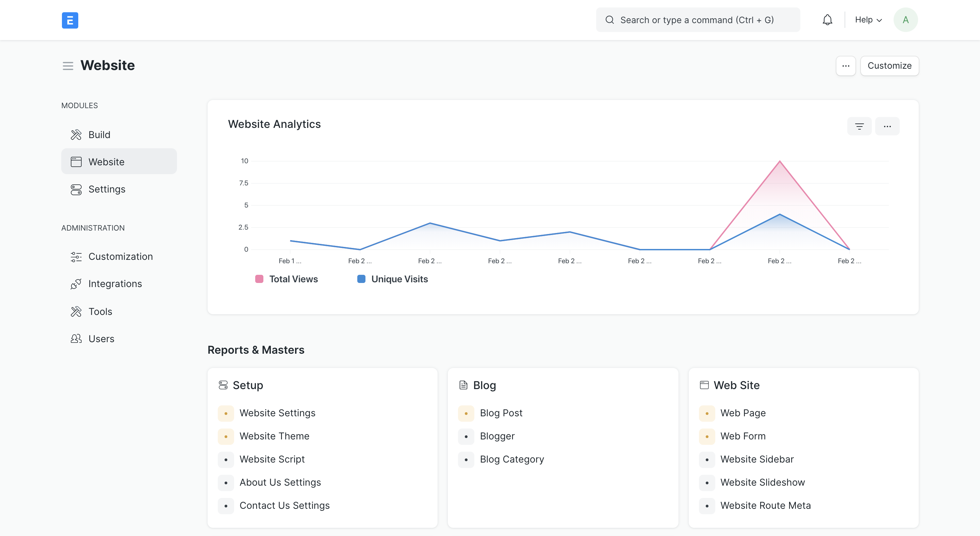Open the filter icon on Website Analytics
This screenshot has width=980, height=536.
(x=860, y=126)
